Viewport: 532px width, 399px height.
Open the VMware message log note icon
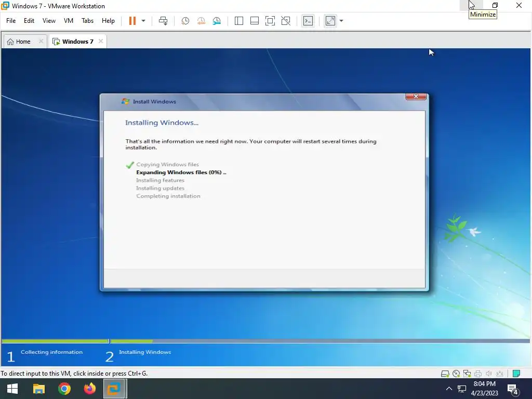tap(516, 374)
